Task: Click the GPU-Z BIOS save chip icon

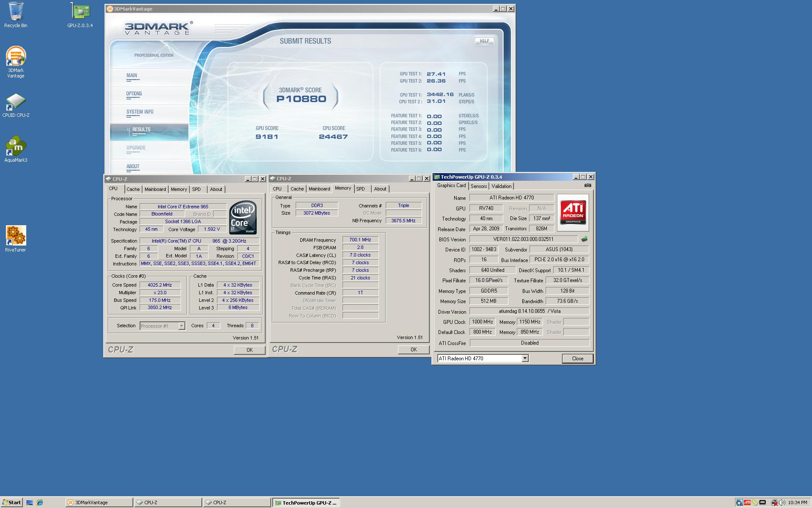Action: [584, 239]
